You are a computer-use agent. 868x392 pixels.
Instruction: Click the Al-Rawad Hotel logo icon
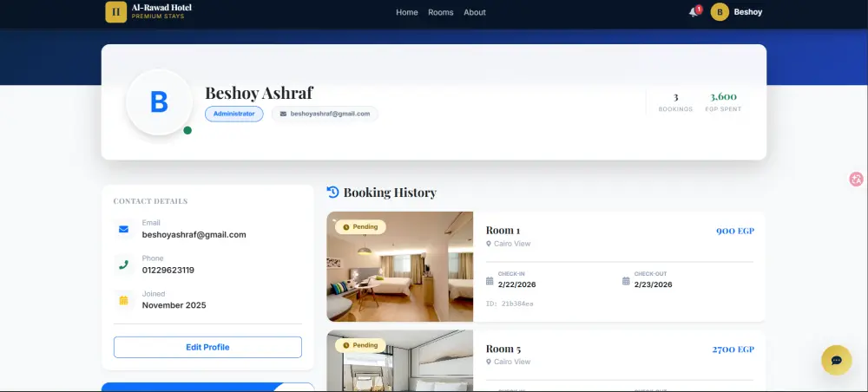tap(115, 11)
